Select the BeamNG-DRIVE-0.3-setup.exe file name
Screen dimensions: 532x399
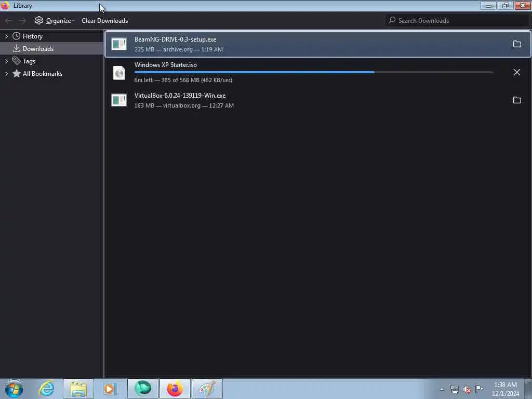point(175,39)
